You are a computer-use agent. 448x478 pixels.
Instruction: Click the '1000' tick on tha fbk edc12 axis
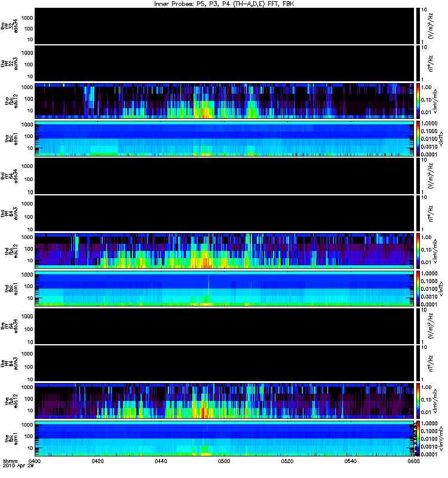tap(27, 87)
